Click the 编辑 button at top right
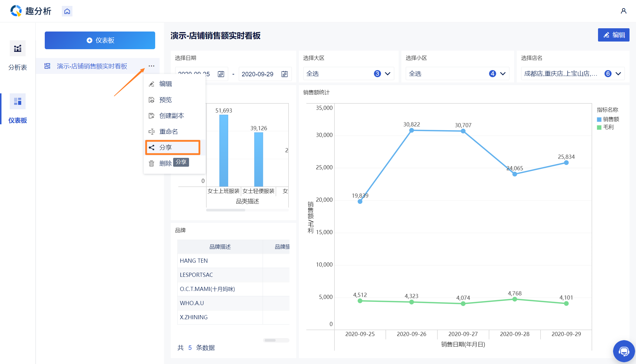 [613, 35]
